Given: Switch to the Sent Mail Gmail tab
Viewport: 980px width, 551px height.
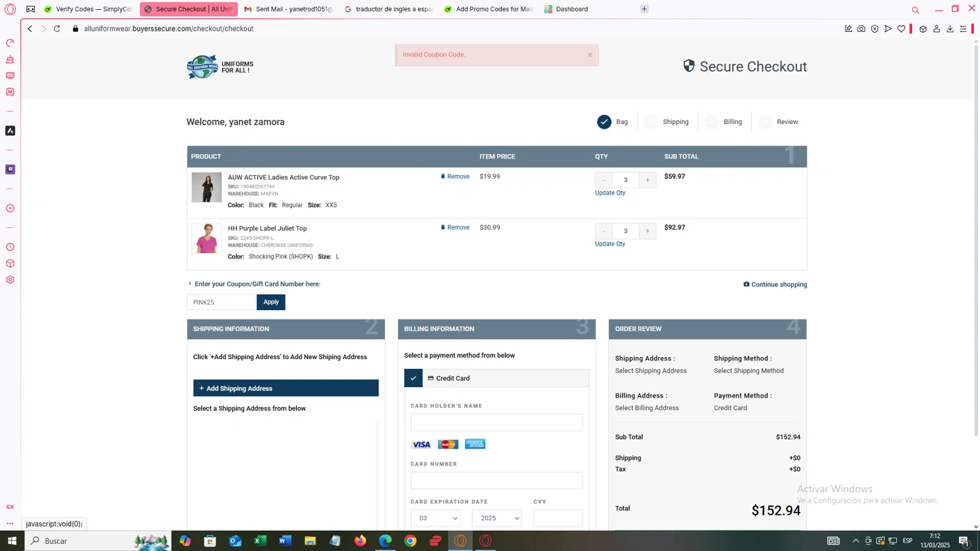Looking at the screenshot, I should (x=288, y=9).
